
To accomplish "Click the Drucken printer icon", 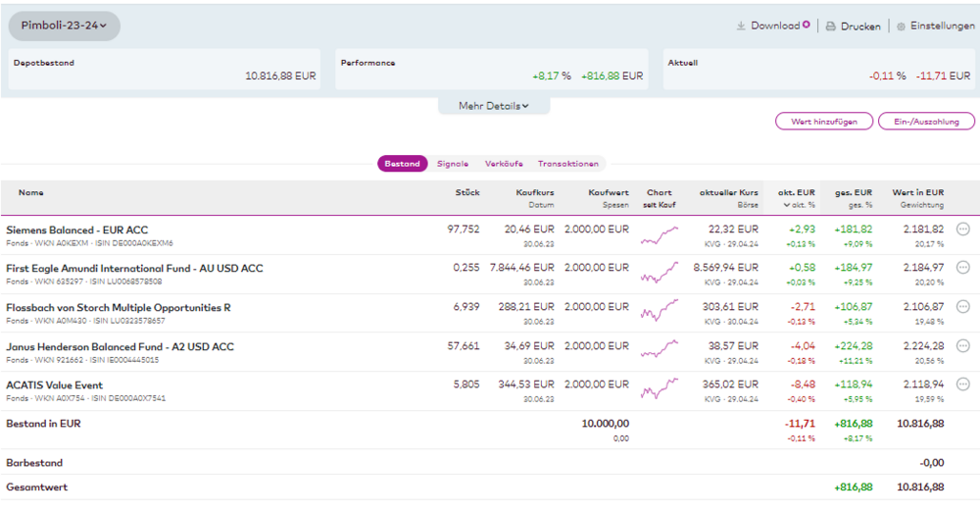I will coord(830,26).
